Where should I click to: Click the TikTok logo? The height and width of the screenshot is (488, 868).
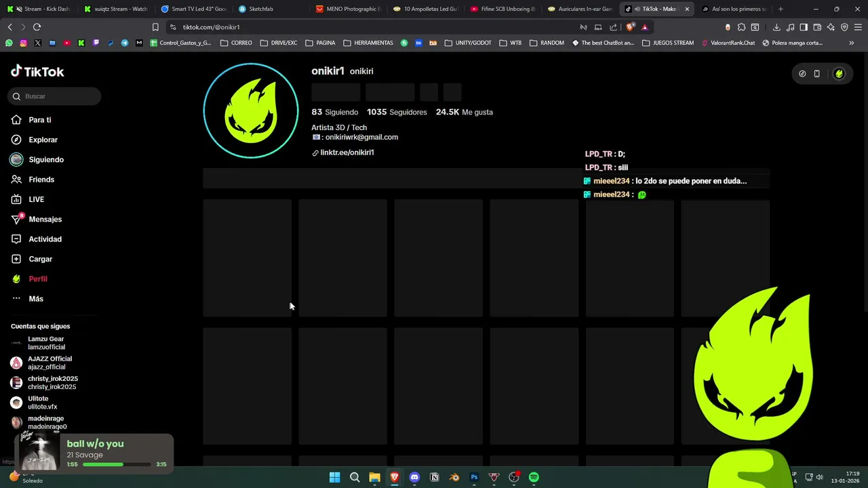point(37,71)
